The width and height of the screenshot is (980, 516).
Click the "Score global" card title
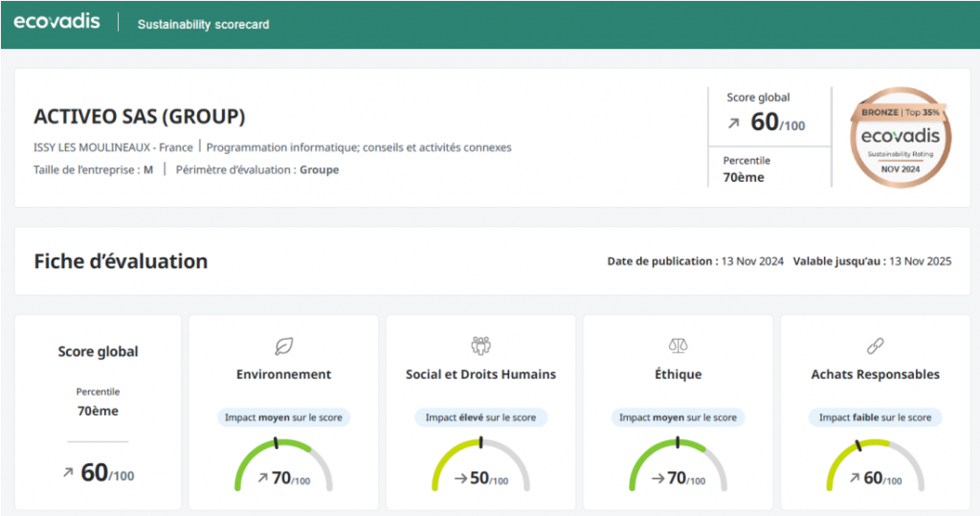pyautogui.click(x=99, y=352)
